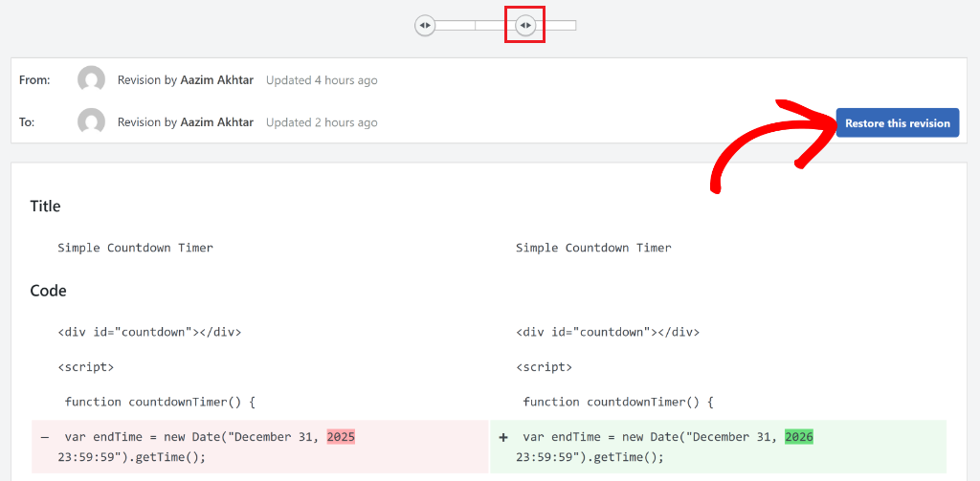Image resolution: width=980 pixels, height=481 pixels.
Task: Click the left 'Simple Countdown Timer' title
Action: [136, 248]
